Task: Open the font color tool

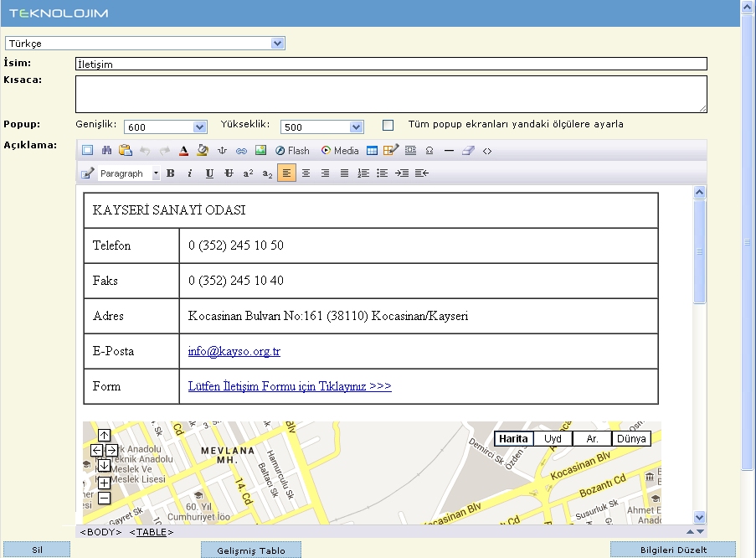Action: coord(183,151)
